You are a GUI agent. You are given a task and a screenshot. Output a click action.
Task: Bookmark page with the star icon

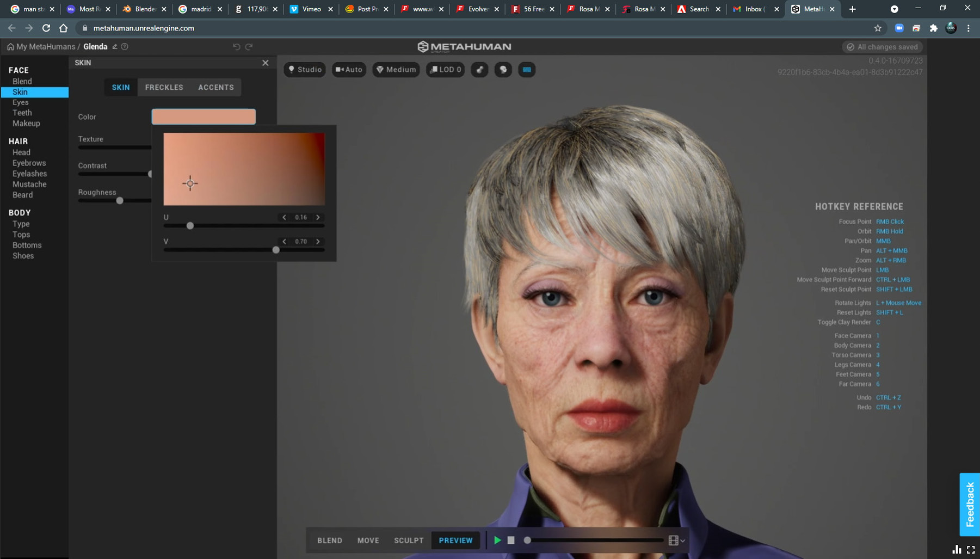click(878, 28)
